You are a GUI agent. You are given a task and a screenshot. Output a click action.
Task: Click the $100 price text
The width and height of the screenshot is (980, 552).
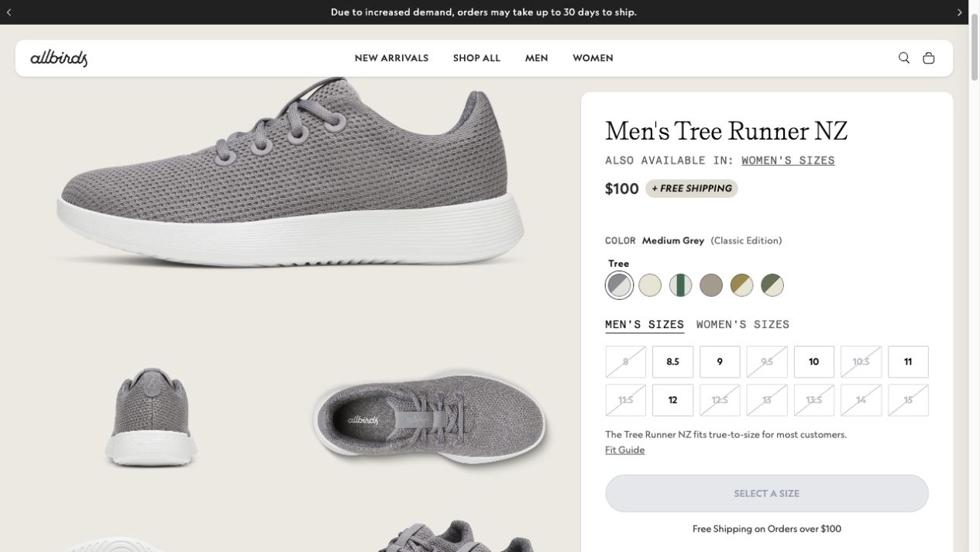(x=621, y=188)
